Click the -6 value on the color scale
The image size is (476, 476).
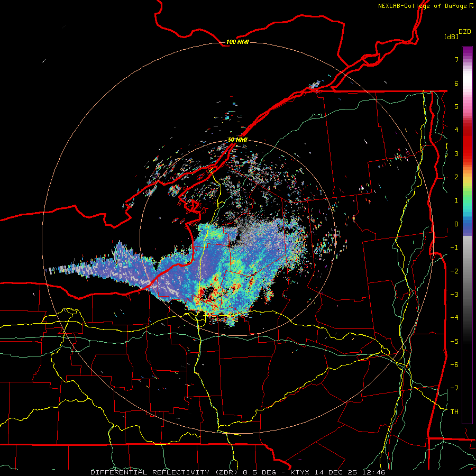click(x=454, y=365)
